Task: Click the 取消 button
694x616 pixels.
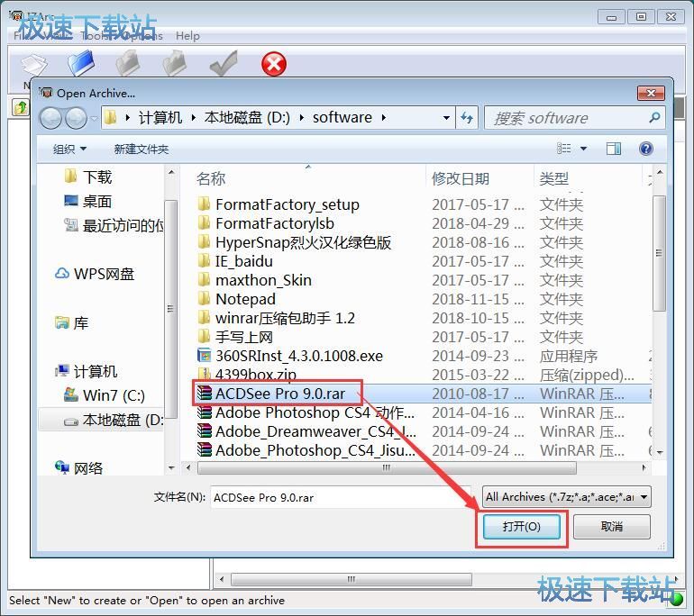Action: [x=612, y=526]
